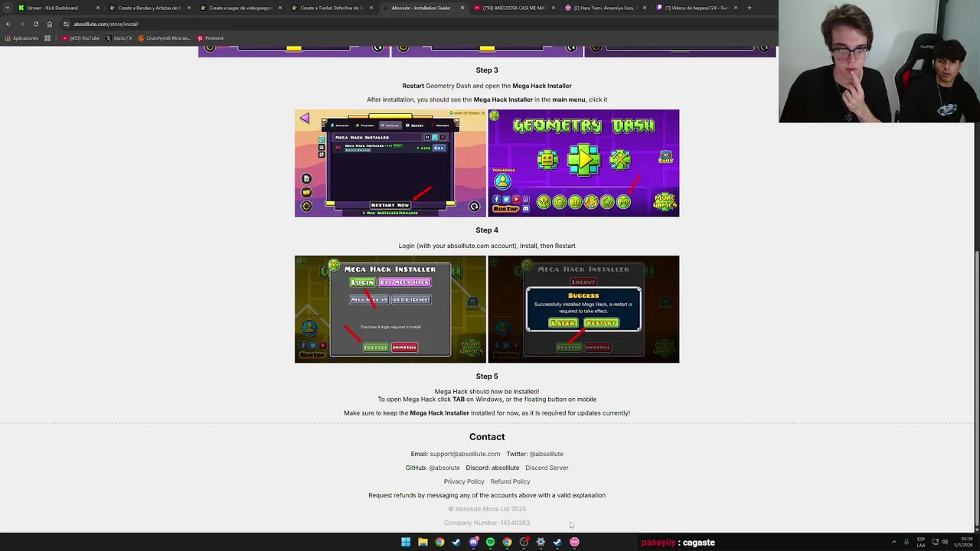
Task: Open the gear settings app in taskbar
Action: pyautogui.click(x=541, y=543)
